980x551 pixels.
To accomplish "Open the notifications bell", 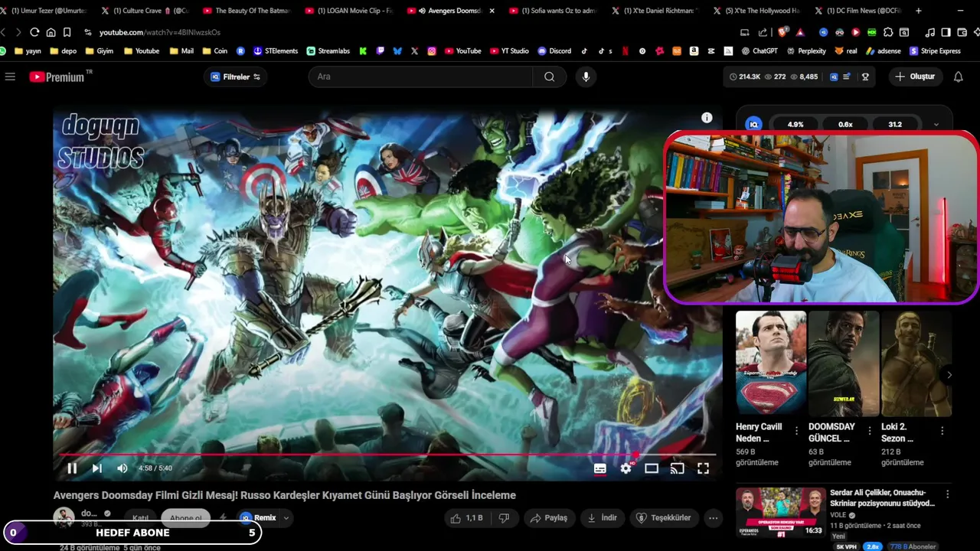I will pyautogui.click(x=958, y=77).
